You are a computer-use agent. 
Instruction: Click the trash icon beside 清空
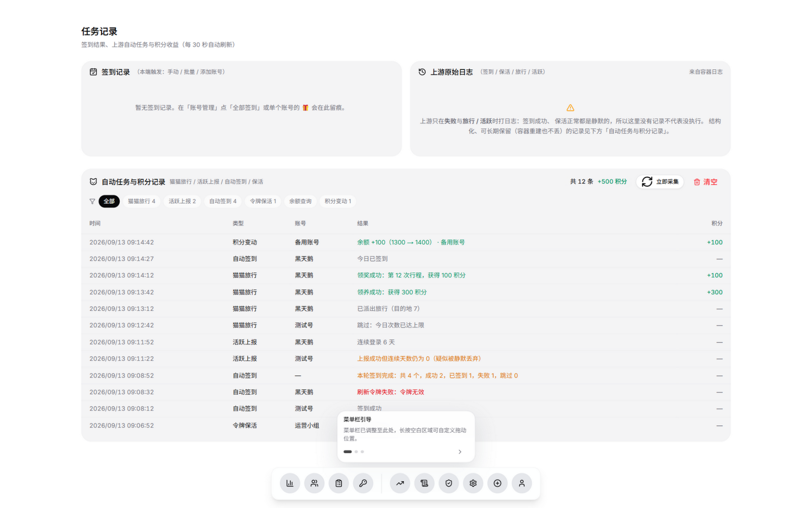pyautogui.click(x=697, y=182)
